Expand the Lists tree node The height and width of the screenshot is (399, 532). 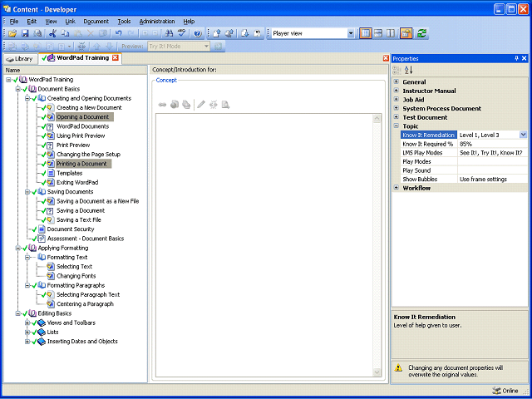click(27, 332)
